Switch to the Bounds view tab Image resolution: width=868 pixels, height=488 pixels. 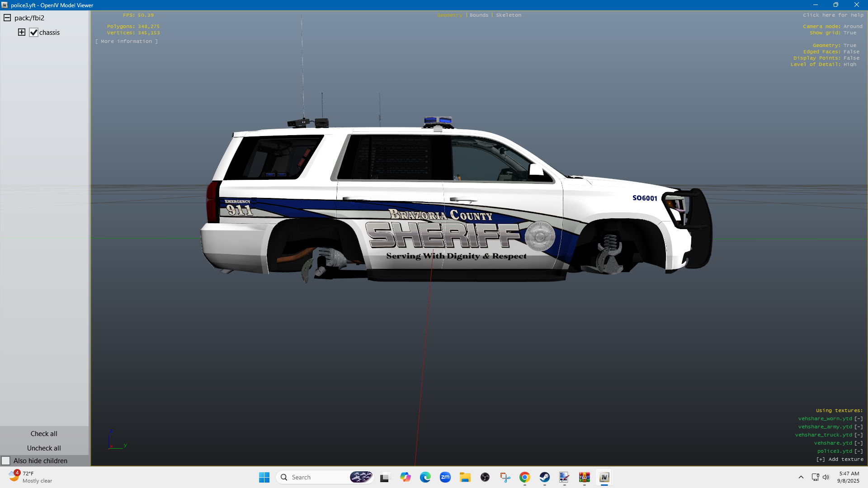pos(479,15)
